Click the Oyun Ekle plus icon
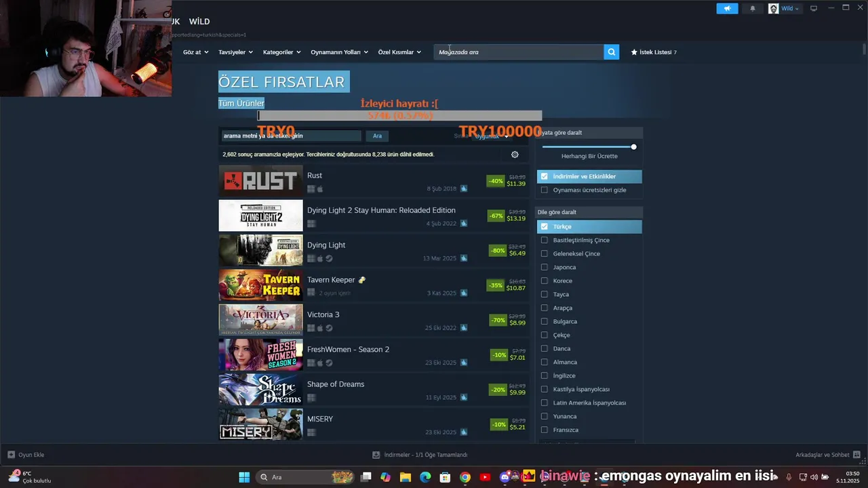The image size is (868, 488). 11,455
